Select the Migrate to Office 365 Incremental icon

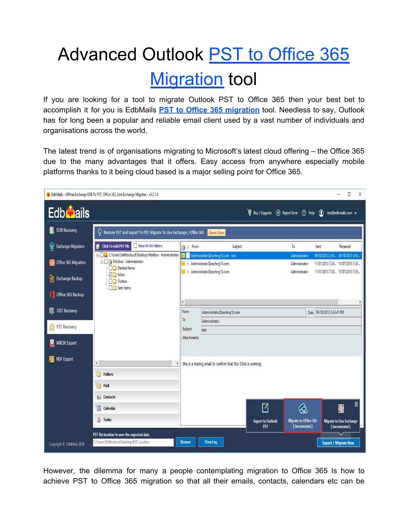point(303,409)
